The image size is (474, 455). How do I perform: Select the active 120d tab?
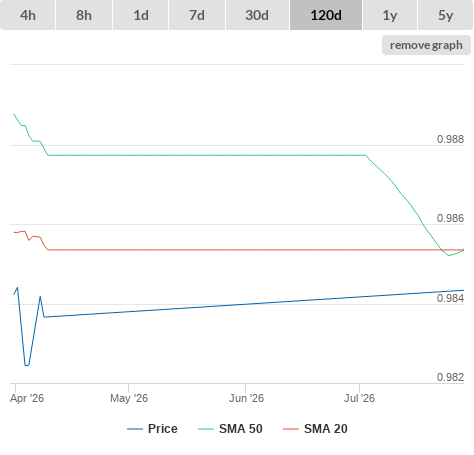[326, 15]
